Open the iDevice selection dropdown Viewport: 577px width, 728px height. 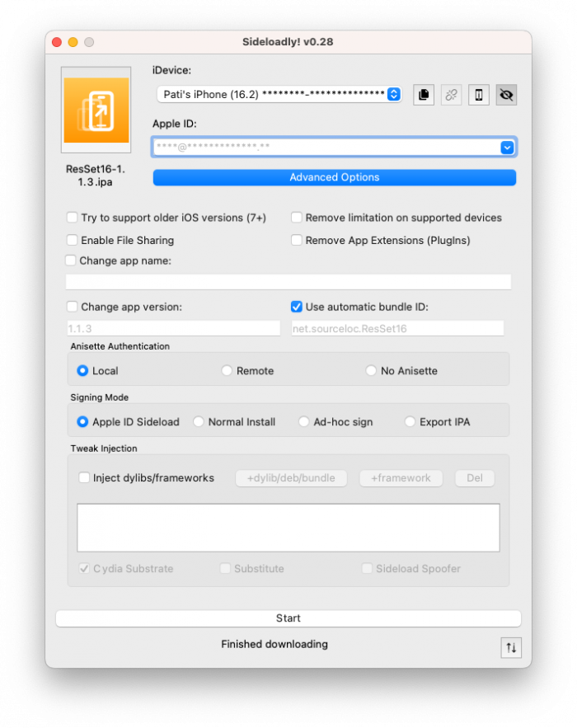point(279,94)
